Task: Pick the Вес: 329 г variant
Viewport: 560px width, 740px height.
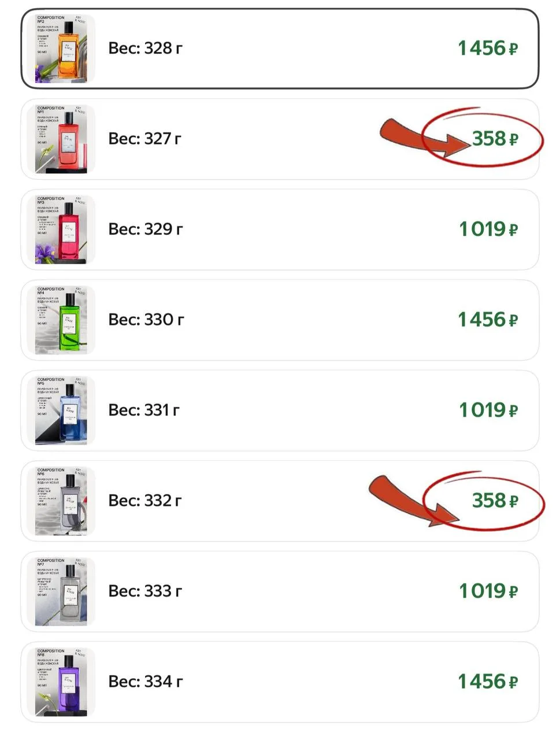Action: click(x=146, y=230)
